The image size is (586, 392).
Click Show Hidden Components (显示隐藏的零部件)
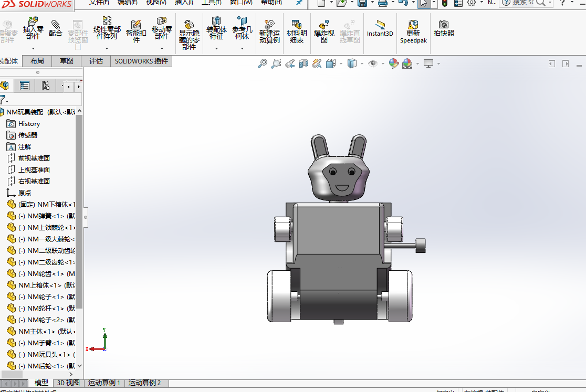coord(189,35)
